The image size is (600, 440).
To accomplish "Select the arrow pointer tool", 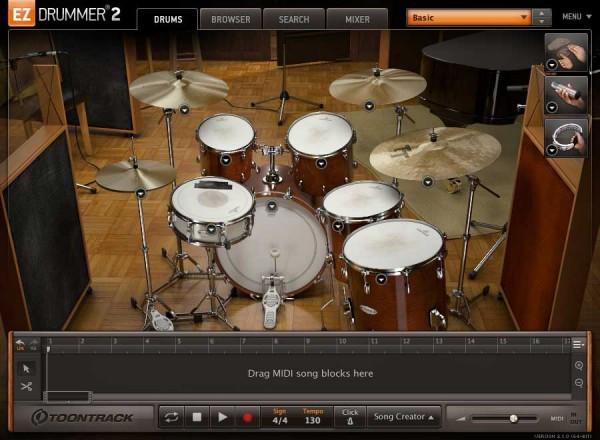I will tap(26, 369).
